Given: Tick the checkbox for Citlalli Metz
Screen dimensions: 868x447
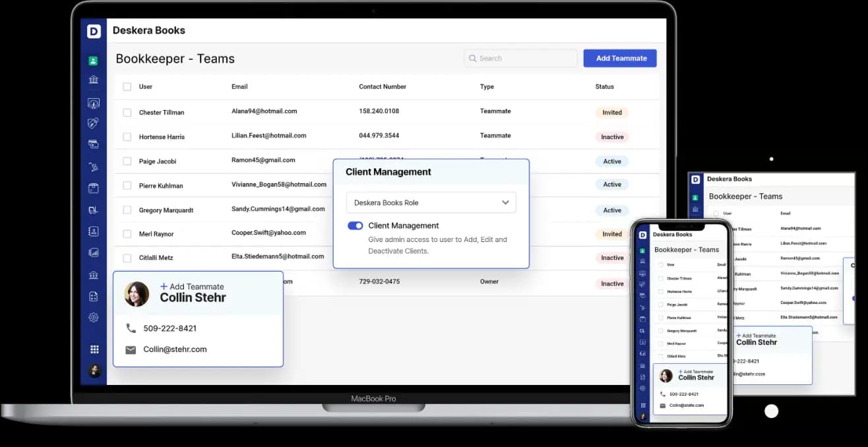Looking at the screenshot, I should [127, 258].
